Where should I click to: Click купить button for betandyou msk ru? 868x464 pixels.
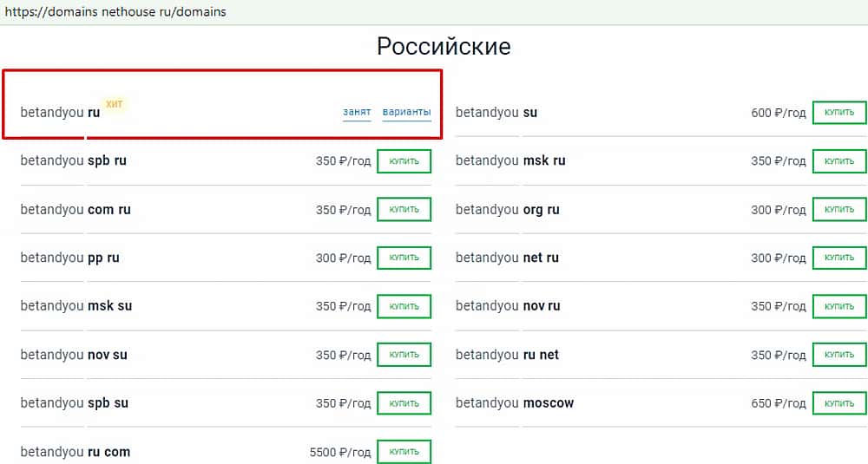pos(839,161)
